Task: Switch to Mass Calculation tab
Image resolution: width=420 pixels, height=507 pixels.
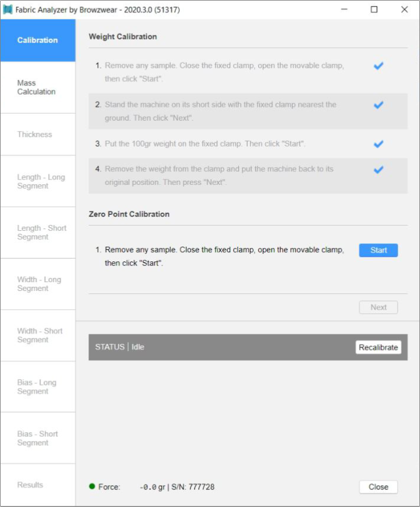Action: tap(38, 87)
